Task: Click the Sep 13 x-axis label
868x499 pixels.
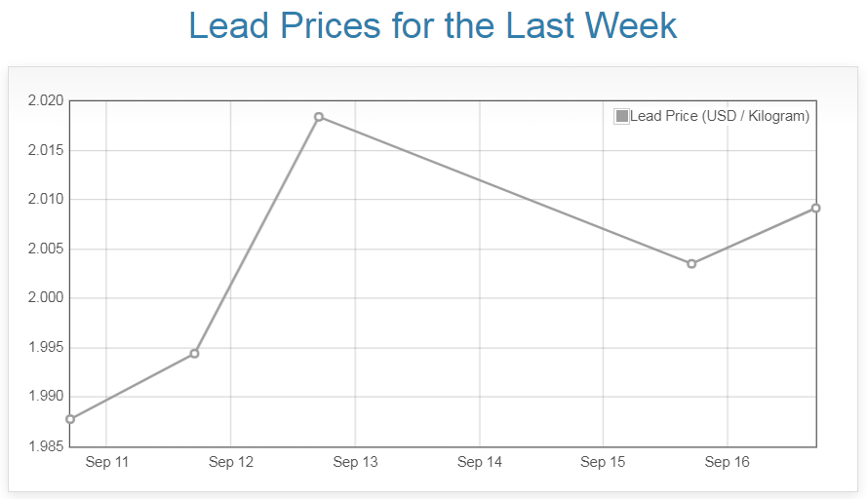Action: point(355,462)
